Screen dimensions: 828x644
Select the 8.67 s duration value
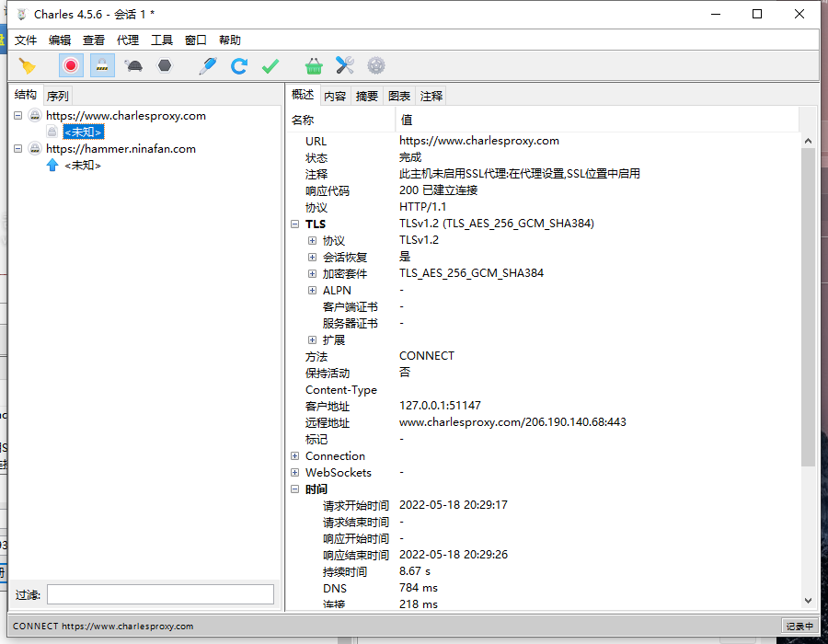coord(415,571)
